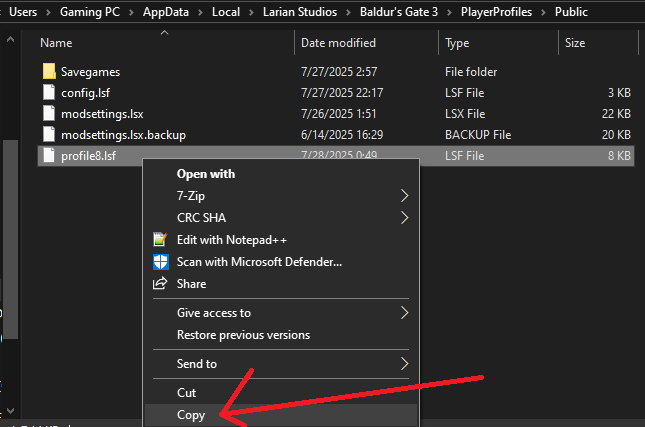Select Restore previous versions

click(x=243, y=335)
